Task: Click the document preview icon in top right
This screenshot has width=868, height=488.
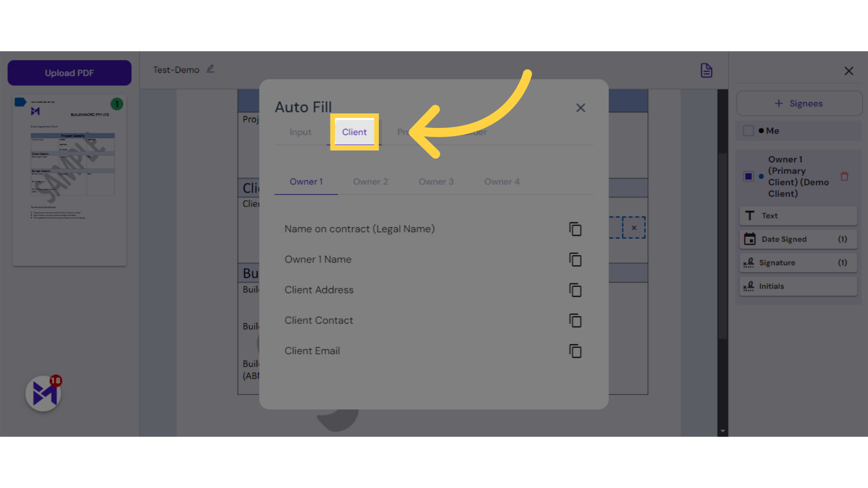Action: coord(707,70)
